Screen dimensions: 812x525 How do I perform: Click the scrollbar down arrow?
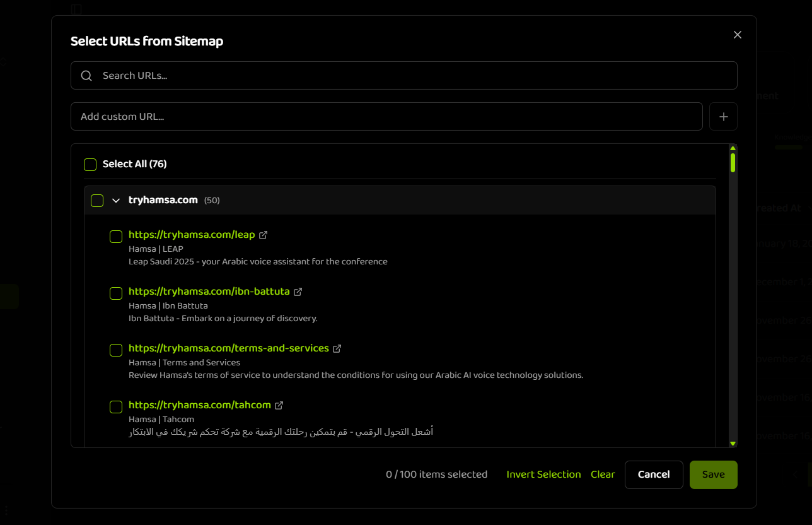coord(733,443)
